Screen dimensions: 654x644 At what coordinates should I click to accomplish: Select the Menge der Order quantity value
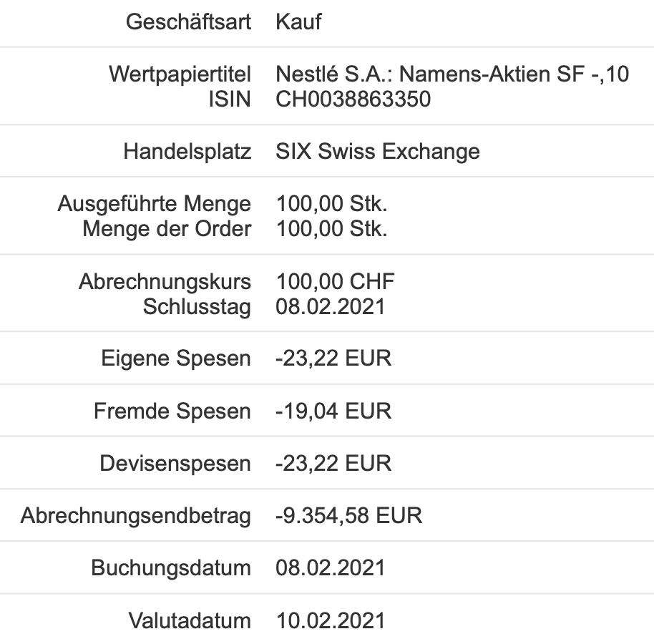[x=331, y=229]
